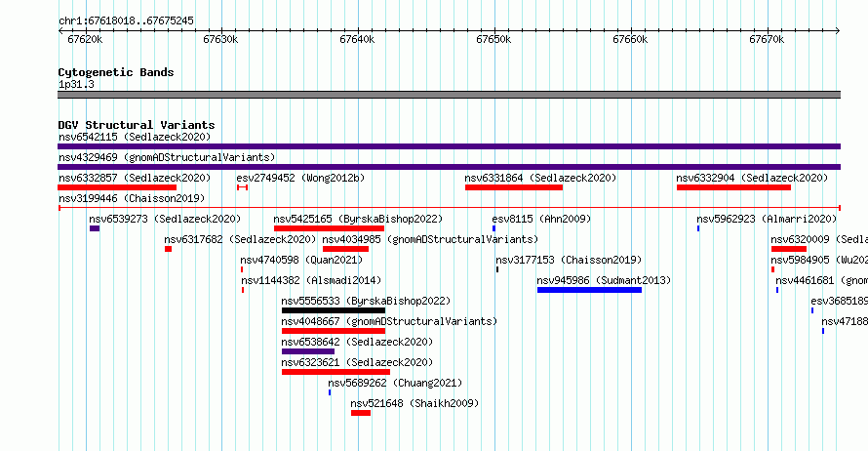Open esv2749452 (Wong2012b) variant label
The width and height of the screenshot is (868, 451).
[300, 178]
